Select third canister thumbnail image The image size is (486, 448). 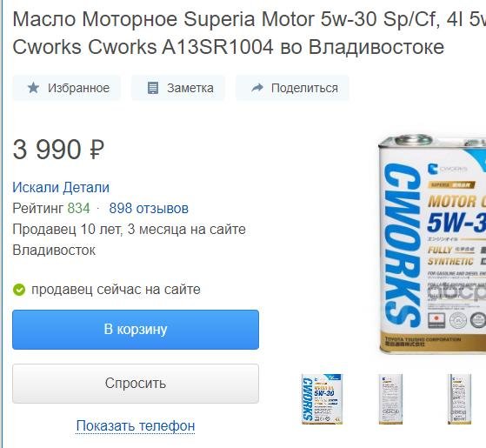[459, 399]
